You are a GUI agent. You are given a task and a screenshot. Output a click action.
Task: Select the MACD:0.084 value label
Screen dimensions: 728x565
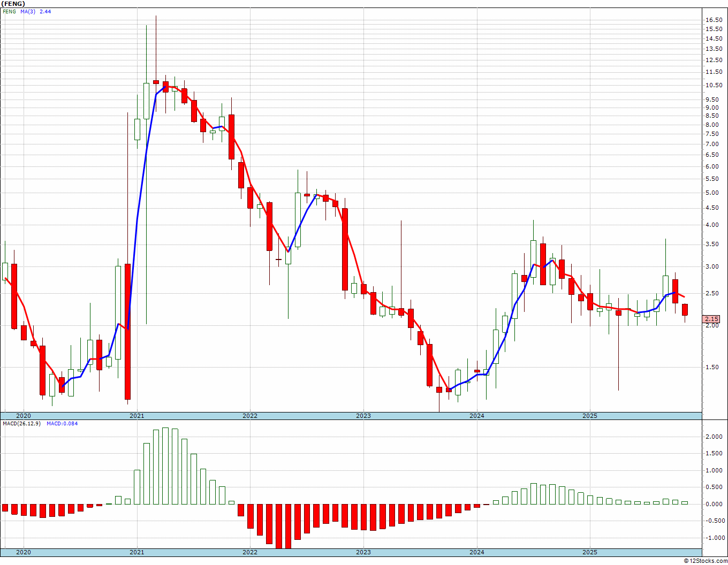(x=62, y=424)
